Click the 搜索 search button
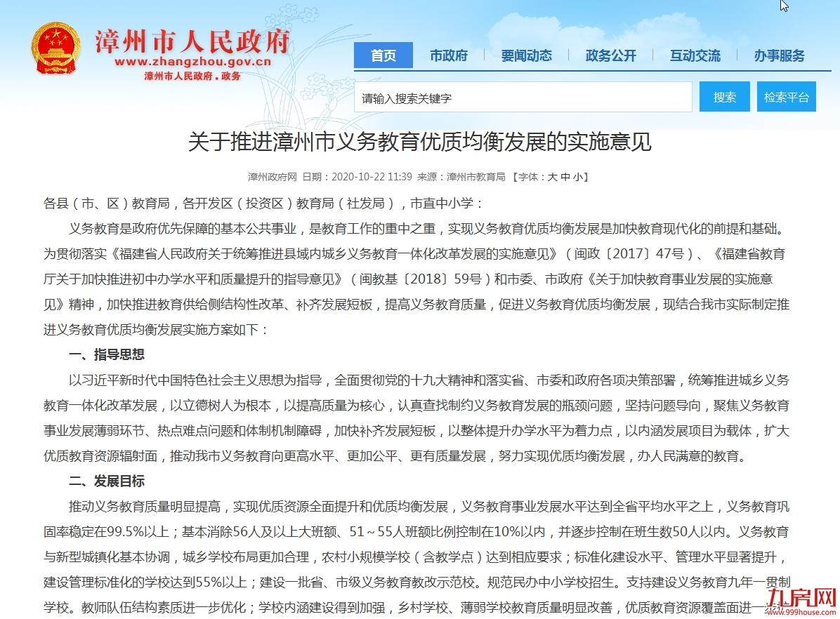840x619 pixels. 724,97
